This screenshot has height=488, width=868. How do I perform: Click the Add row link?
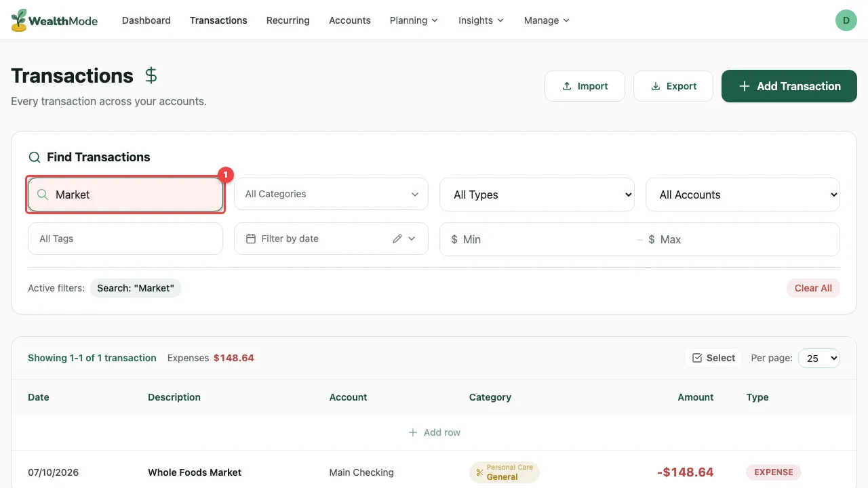tap(434, 432)
